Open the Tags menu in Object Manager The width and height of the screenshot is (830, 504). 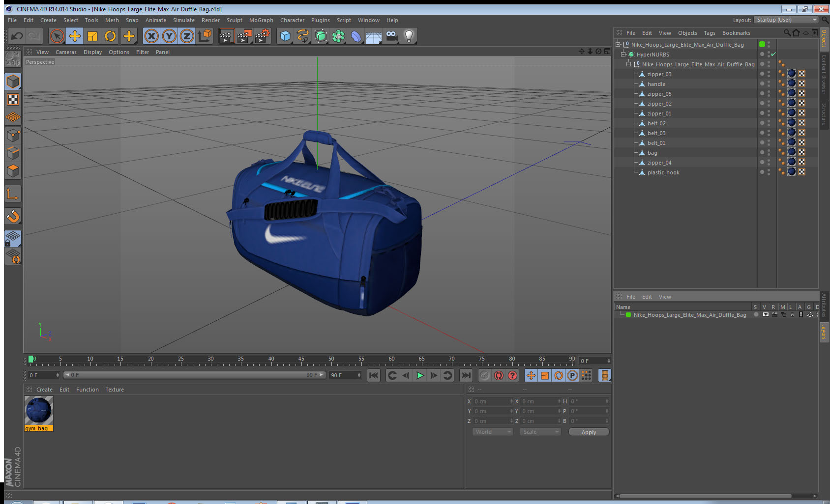click(710, 33)
